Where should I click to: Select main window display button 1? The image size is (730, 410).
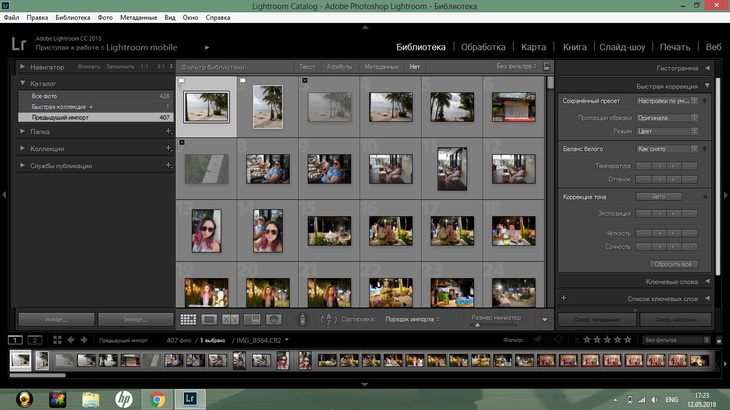tap(15, 340)
